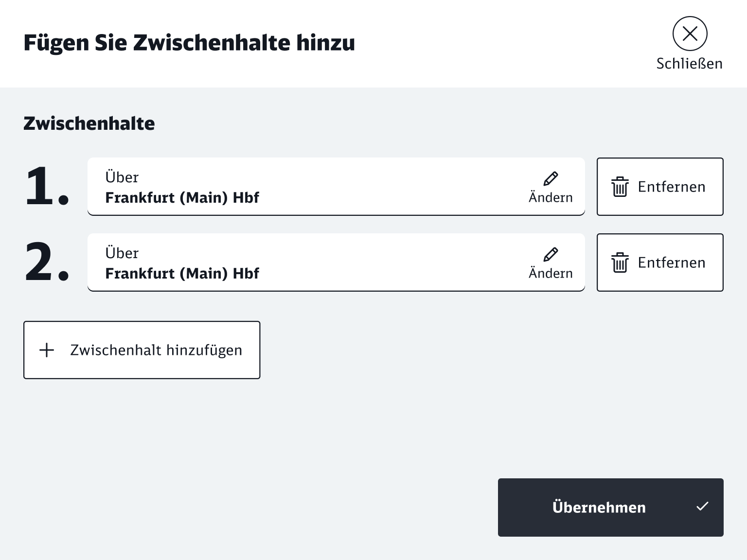This screenshot has height=560, width=747.
Task: Click the trash can icon next to stop 1
Action: (620, 186)
